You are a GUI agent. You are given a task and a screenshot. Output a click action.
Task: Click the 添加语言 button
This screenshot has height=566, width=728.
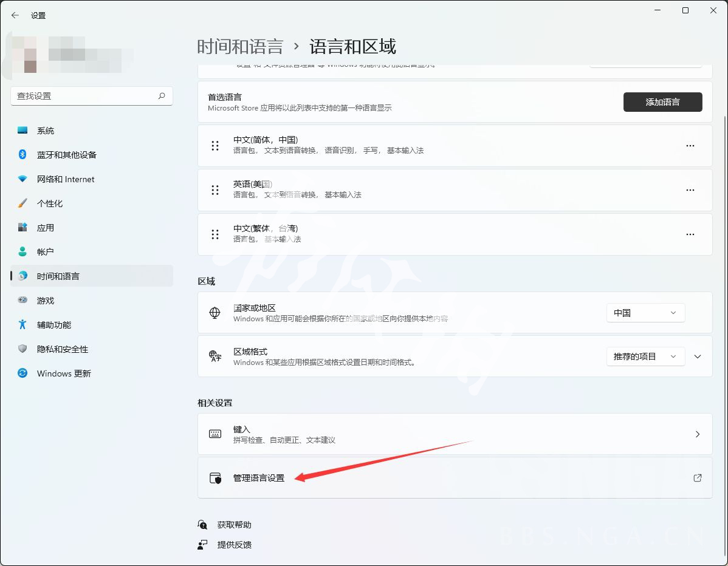coord(662,102)
